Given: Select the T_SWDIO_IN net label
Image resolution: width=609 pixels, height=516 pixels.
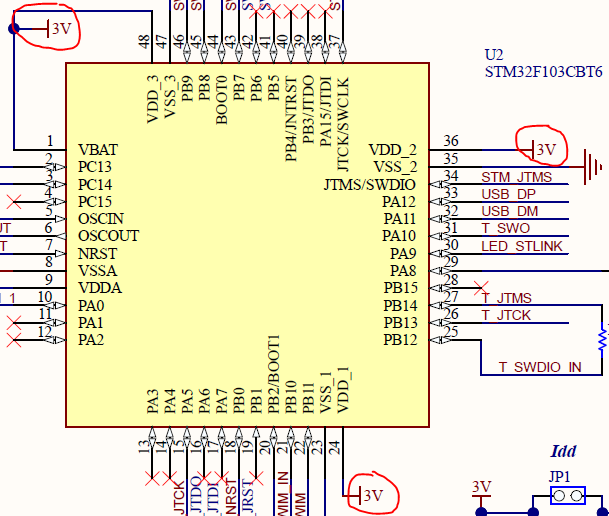Looking at the screenshot, I should pos(540,367).
